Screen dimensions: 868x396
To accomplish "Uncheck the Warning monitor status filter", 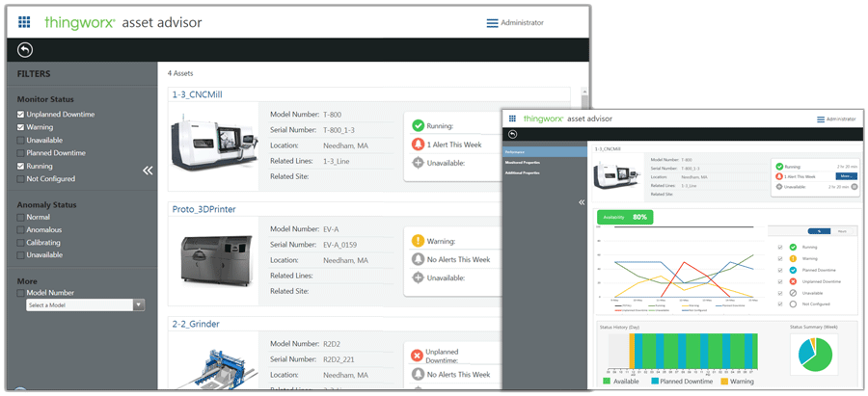I will (20, 127).
